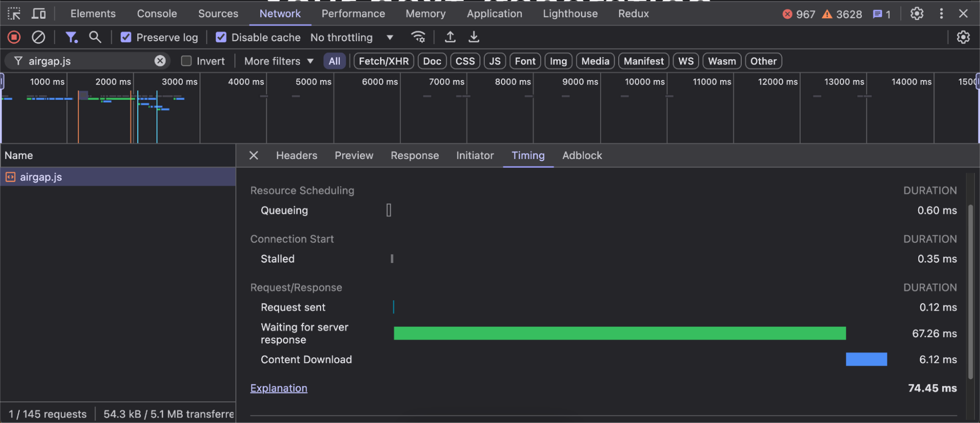Image resolution: width=980 pixels, height=423 pixels.
Task: Toggle the device toolbar icon
Action: click(x=38, y=13)
